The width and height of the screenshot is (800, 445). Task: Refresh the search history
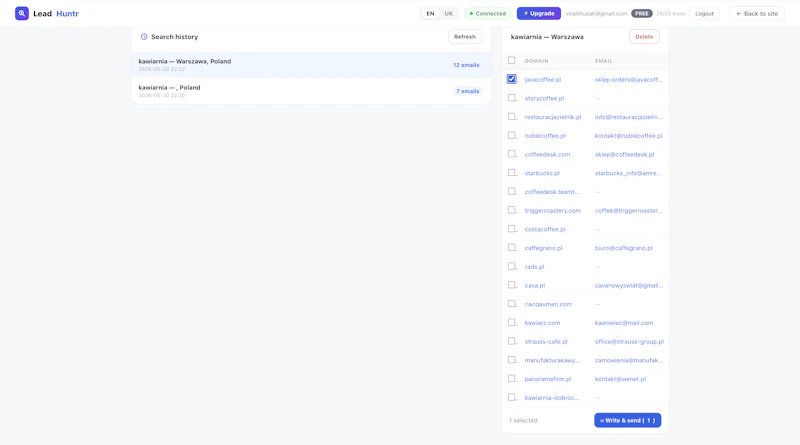(464, 37)
